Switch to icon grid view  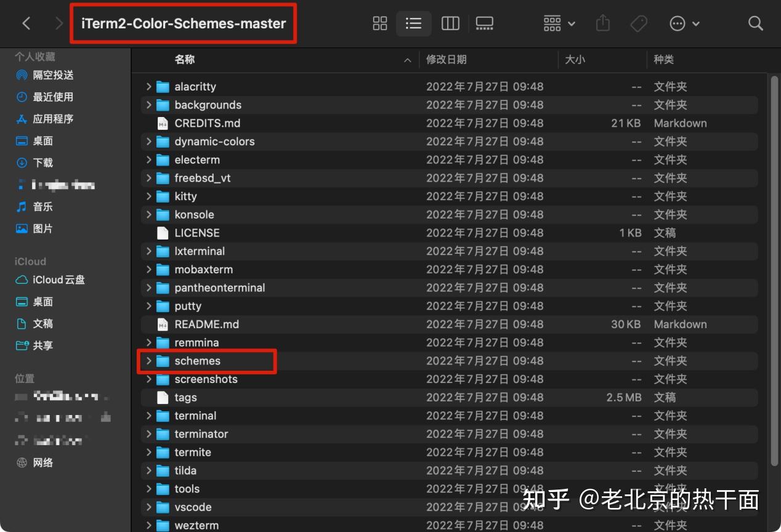(x=380, y=23)
